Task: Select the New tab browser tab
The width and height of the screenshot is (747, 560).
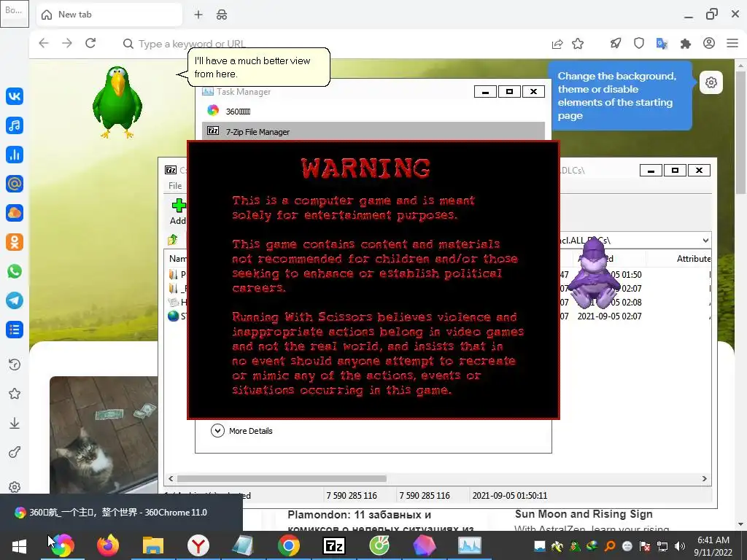Action: click(109, 15)
